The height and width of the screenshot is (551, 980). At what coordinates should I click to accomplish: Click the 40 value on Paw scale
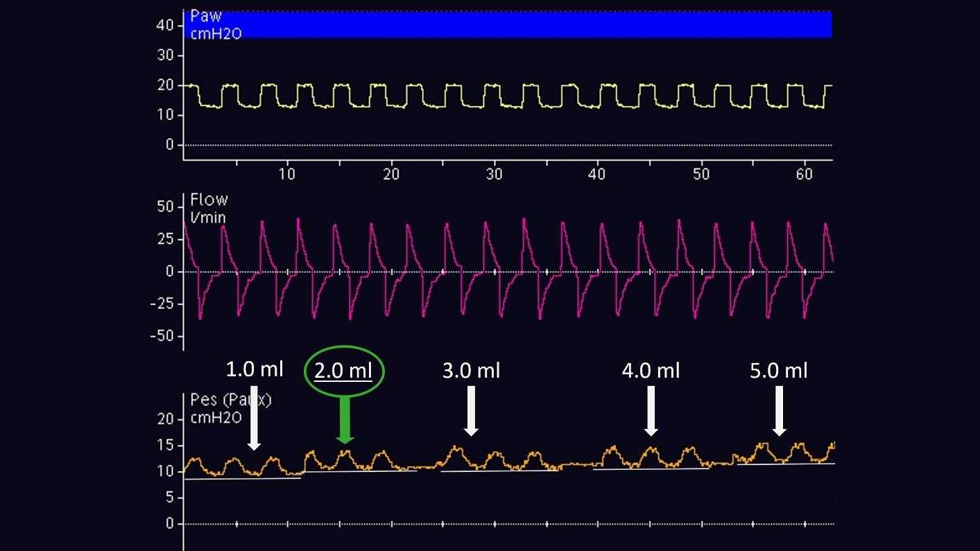[x=166, y=25]
